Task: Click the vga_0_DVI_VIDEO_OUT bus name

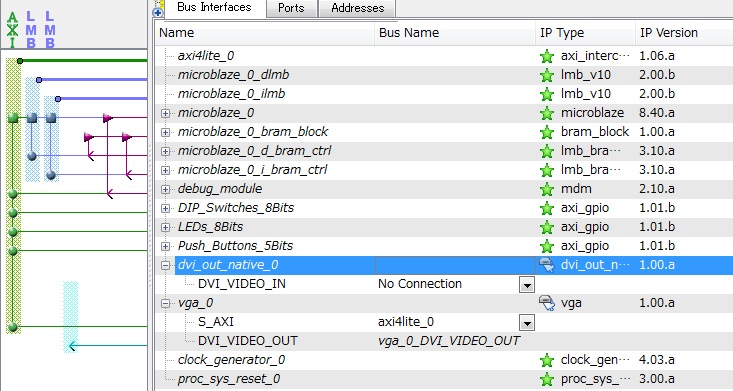Action: [449, 341]
